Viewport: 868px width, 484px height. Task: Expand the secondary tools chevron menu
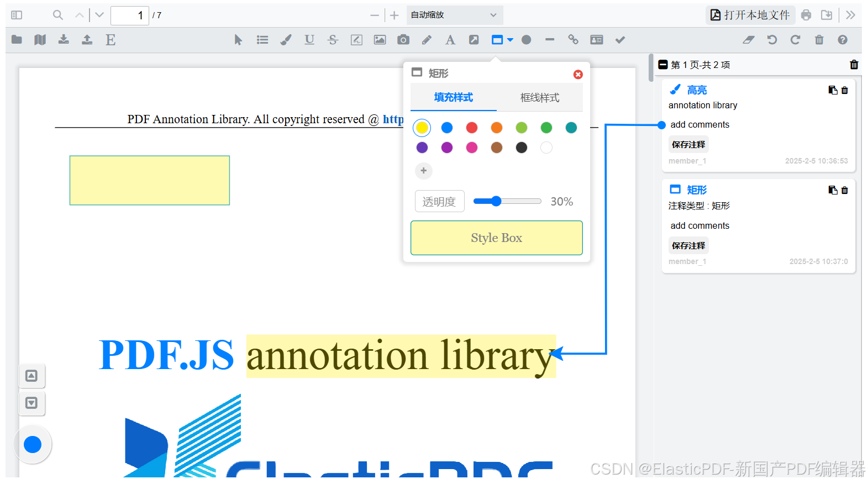coord(850,15)
